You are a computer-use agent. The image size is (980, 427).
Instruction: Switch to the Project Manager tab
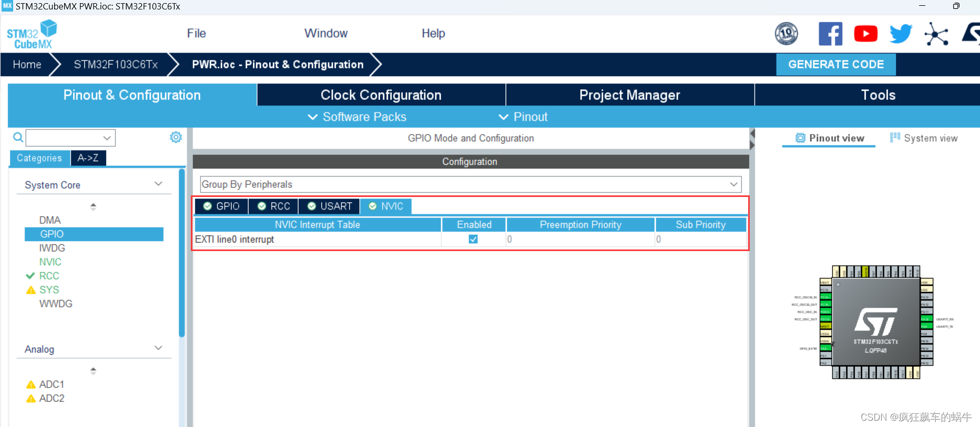(x=630, y=95)
